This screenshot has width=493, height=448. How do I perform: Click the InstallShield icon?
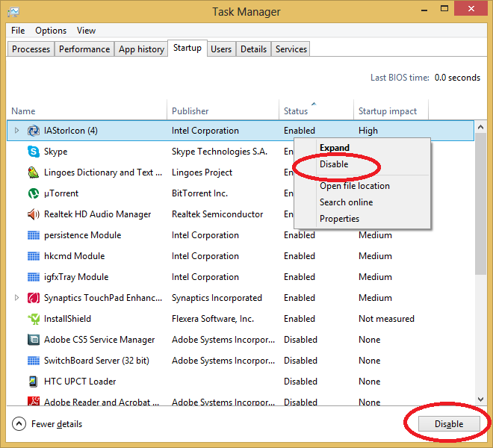33,319
